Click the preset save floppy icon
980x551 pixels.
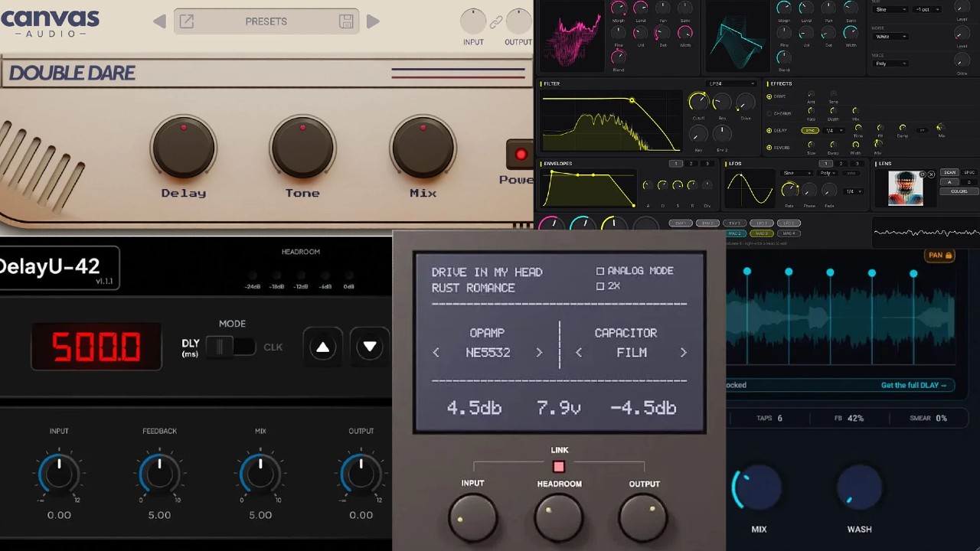(x=346, y=21)
